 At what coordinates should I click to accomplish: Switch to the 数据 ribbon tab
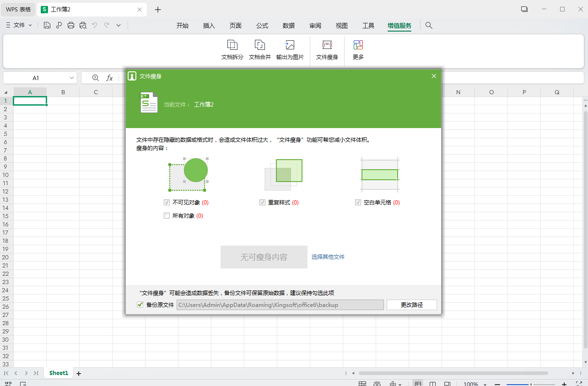pyautogui.click(x=289, y=26)
